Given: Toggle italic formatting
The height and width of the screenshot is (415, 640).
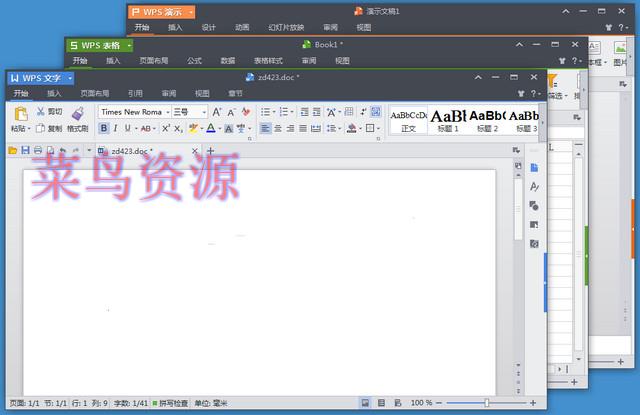Looking at the screenshot, I should click(116, 129).
